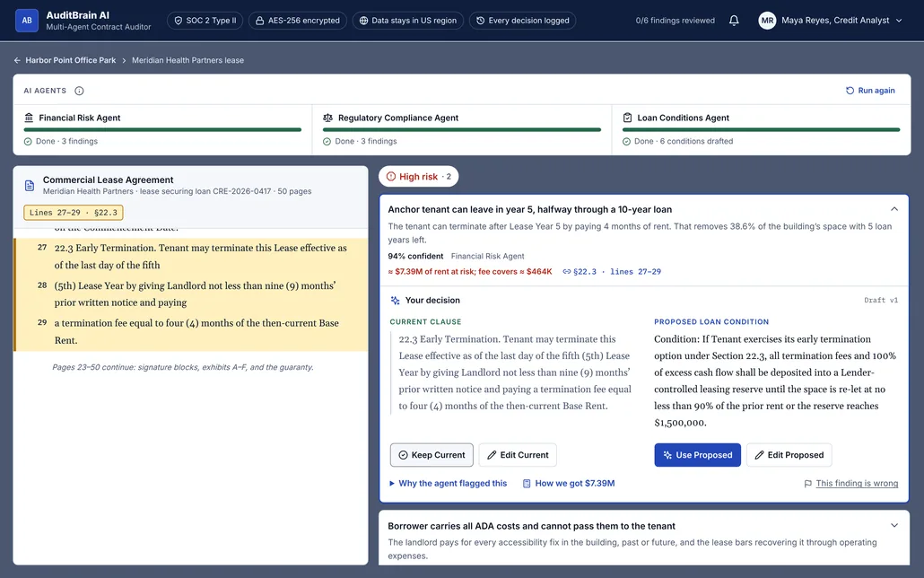Click the history icon beside Every decision logged

480,21
